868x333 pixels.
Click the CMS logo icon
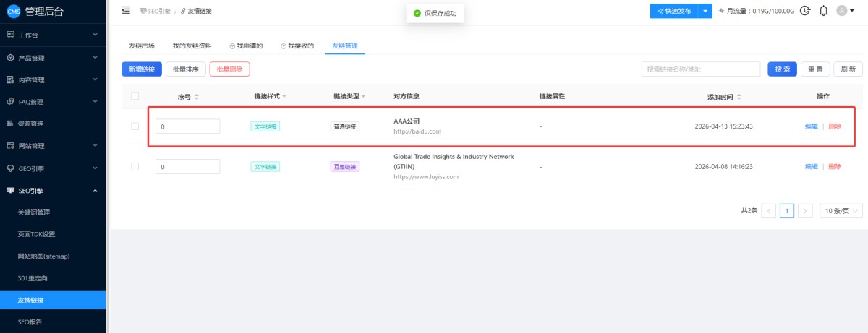point(13,11)
